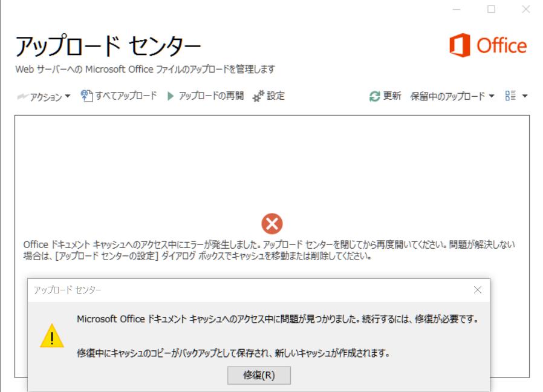Image resolution: width=543 pixels, height=392 pixels.
Task: Select アップロードの再開 label
Action: (211, 96)
